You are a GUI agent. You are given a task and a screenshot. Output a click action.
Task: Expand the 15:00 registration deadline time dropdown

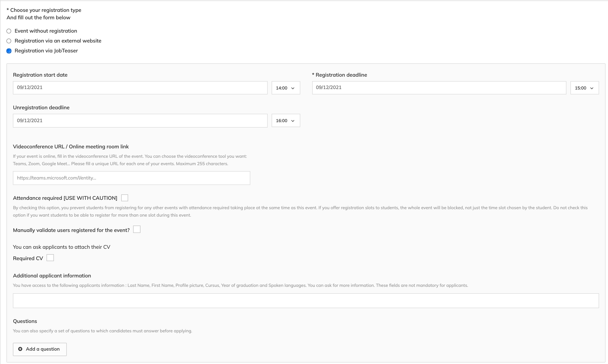coord(584,88)
